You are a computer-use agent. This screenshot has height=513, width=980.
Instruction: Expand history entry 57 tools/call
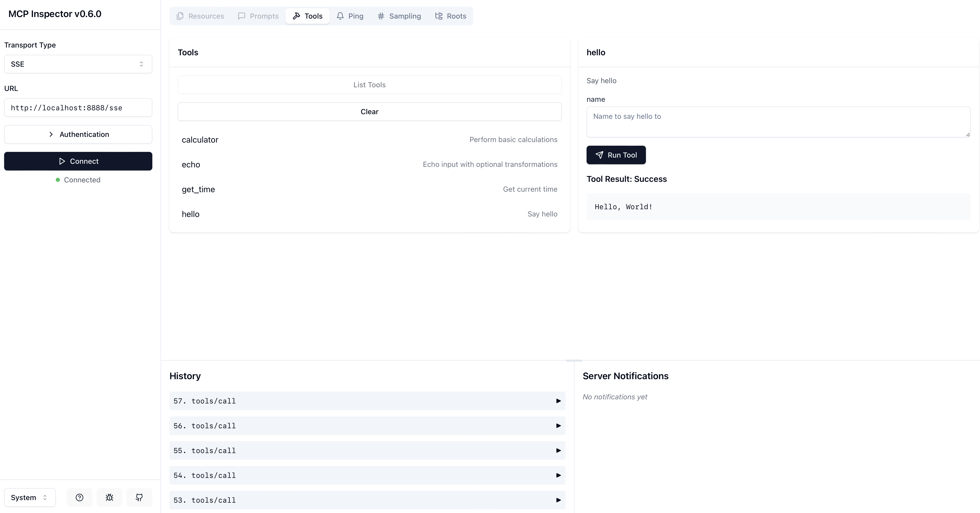coord(367,401)
